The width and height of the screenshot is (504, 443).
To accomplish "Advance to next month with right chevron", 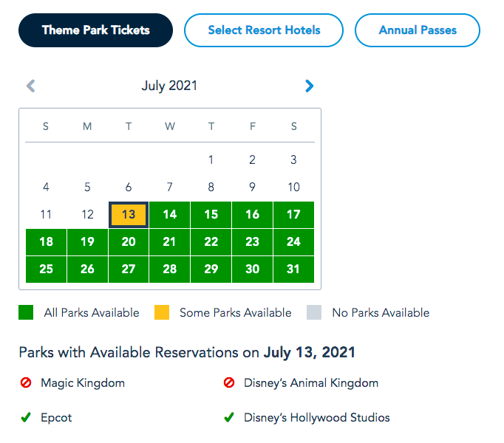I will [x=309, y=86].
